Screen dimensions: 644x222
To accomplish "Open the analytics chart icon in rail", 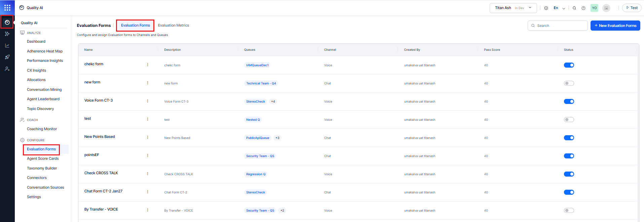I will pyautogui.click(x=7, y=45).
